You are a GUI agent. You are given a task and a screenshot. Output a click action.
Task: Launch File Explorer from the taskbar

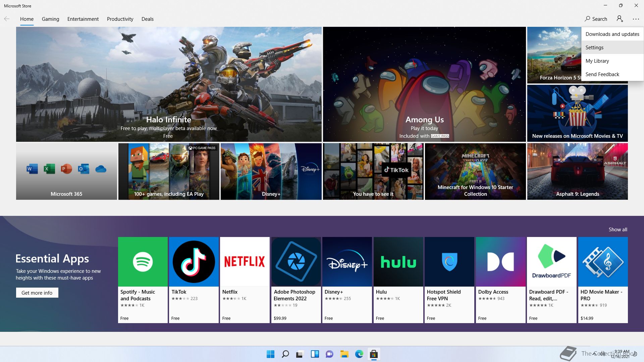pos(344,354)
